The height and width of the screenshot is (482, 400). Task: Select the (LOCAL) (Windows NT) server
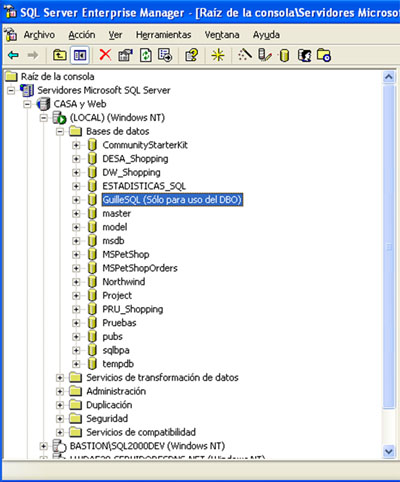click(x=117, y=118)
